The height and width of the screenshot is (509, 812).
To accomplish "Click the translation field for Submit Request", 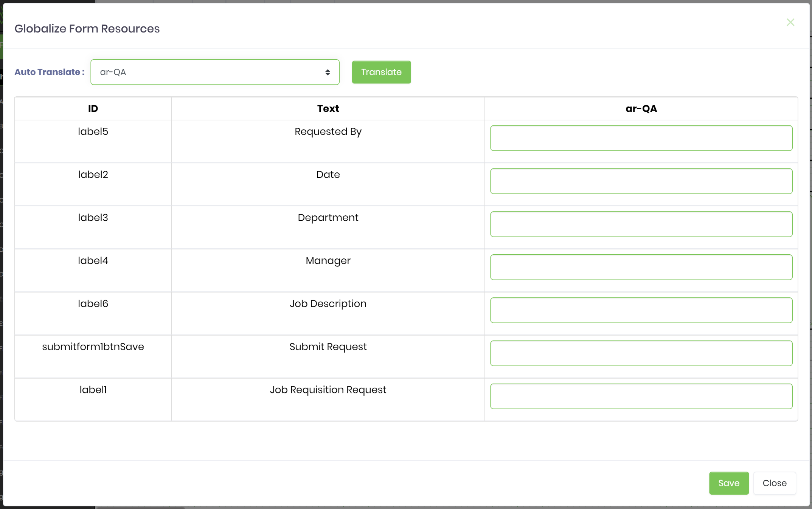I will click(x=641, y=353).
